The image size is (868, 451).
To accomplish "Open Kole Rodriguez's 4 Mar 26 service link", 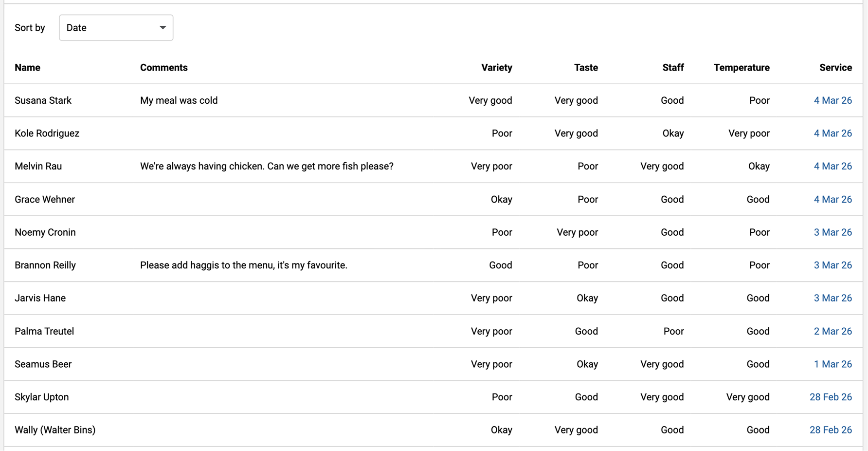I will pos(832,133).
